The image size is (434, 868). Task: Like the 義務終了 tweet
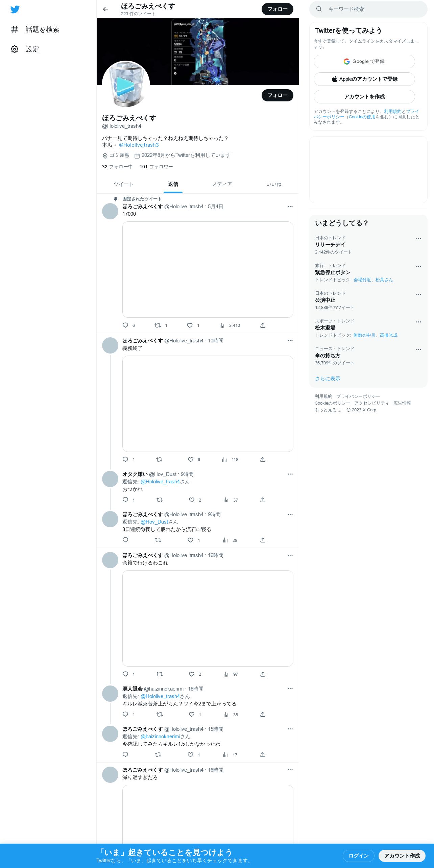[191, 459]
